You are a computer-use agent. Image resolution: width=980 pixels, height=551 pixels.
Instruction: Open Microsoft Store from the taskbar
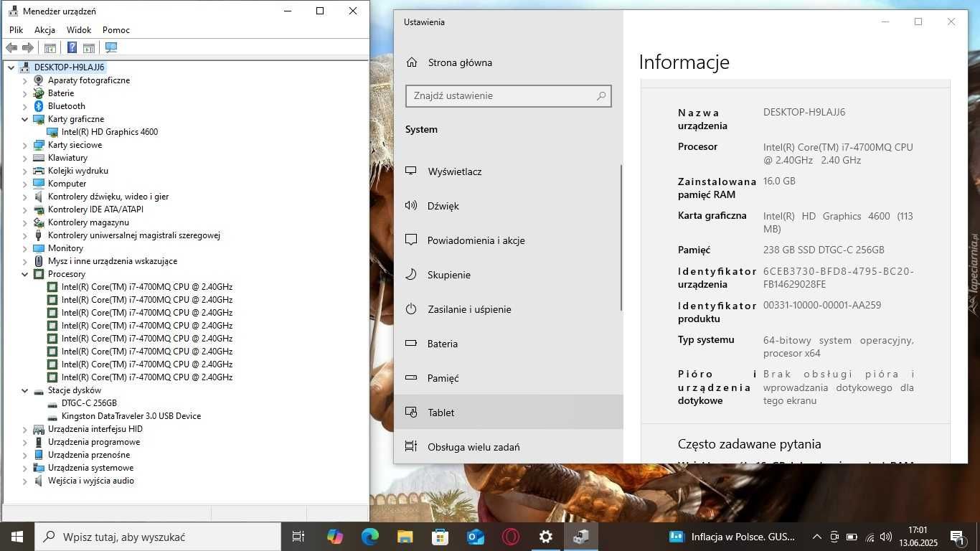[x=440, y=537]
